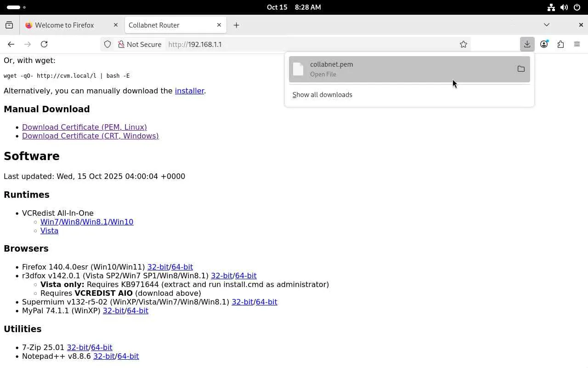Image resolution: width=588 pixels, height=368 pixels.
Task: Open the VCRedist Vista link
Action: [x=49, y=230]
